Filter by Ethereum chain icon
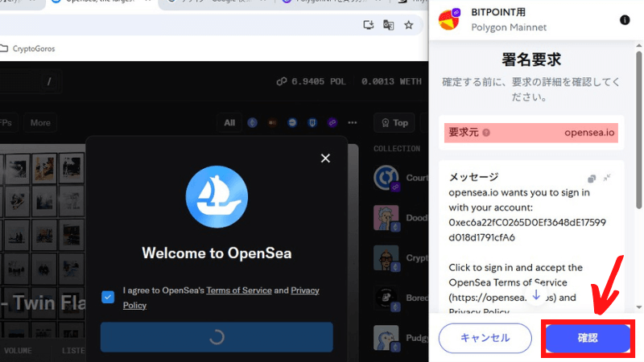This screenshot has width=644, height=362. [x=252, y=123]
